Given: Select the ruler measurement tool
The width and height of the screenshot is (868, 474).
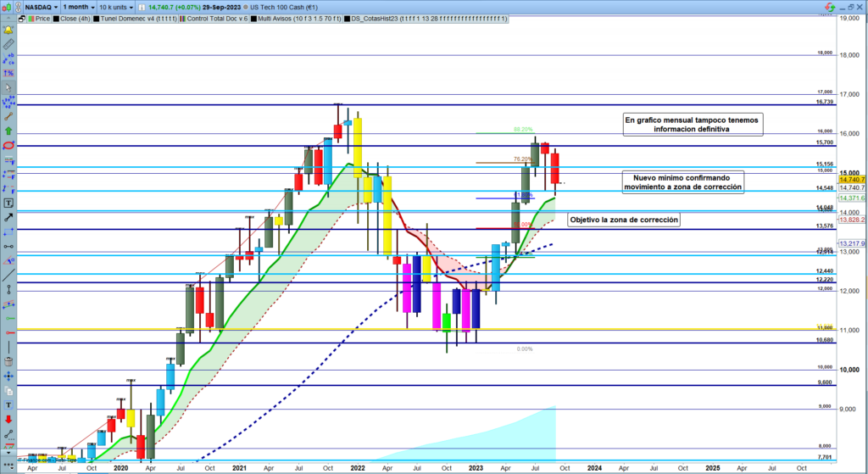Looking at the screenshot, I should click(8, 42).
